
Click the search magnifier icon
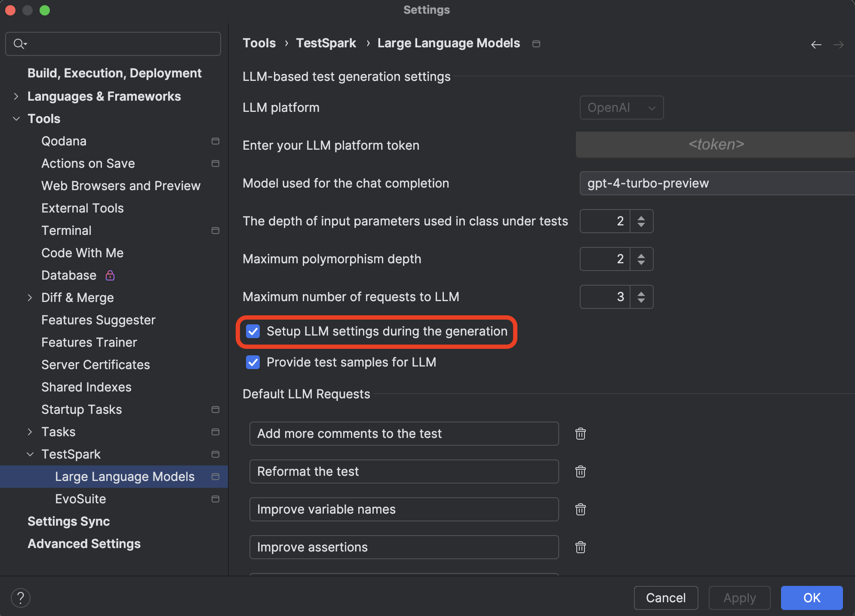(20, 43)
